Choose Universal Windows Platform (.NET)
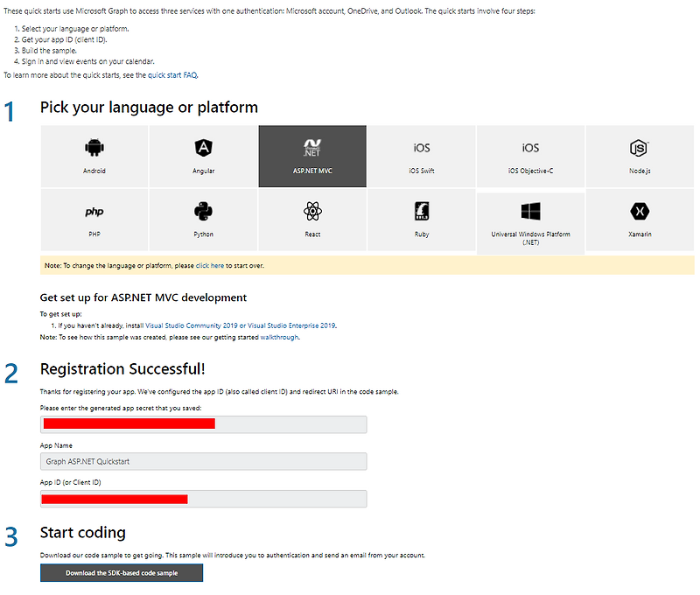700x595 pixels. [x=530, y=219]
